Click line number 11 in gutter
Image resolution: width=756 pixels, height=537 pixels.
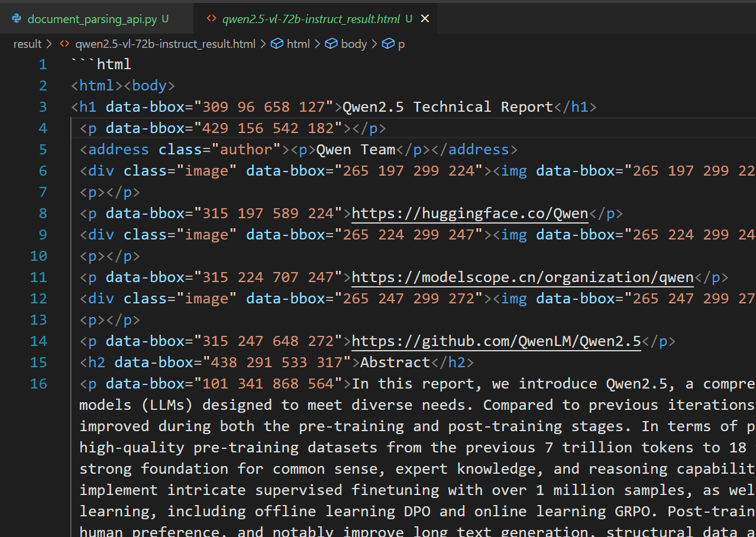tap(38, 277)
